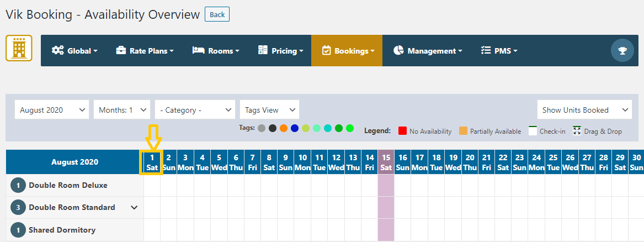Screen dimensions: 644x242
Task: Open the Management menu
Action: 428,51
